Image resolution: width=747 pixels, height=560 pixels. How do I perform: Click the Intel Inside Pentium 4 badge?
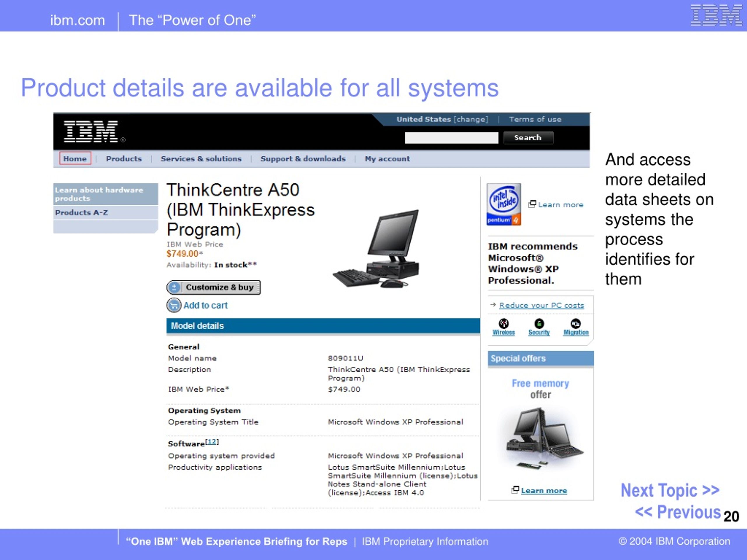pos(504,204)
